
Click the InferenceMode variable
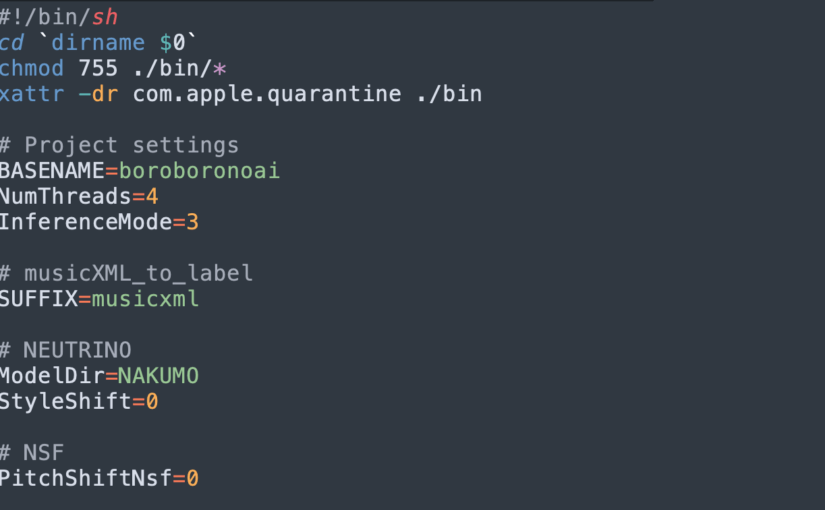pos(85,222)
